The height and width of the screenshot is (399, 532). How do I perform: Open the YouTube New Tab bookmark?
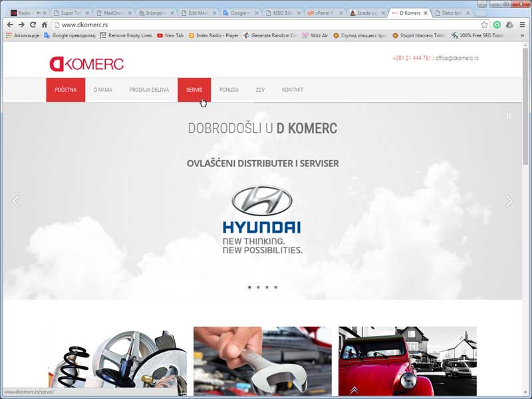[170, 35]
